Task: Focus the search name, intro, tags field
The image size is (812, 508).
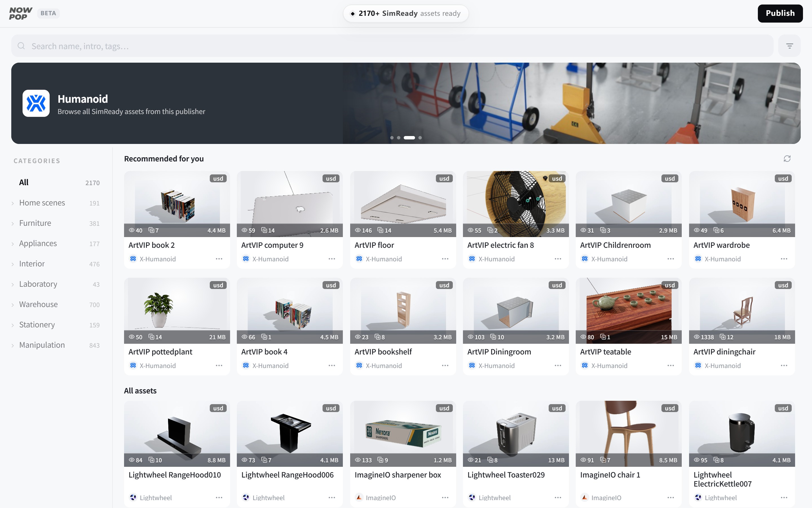Action: [392, 46]
